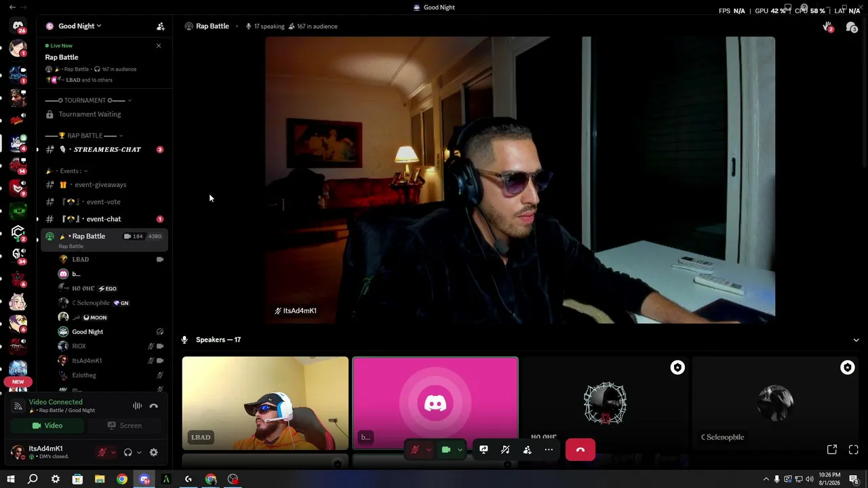868x488 pixels.
Task: Focus the NO ONE speaker tile
Action: 606,403
